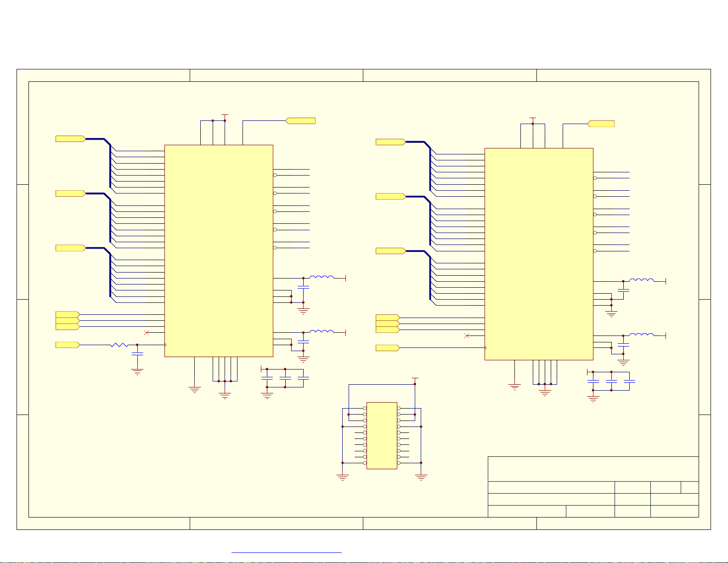This screenshot has width=728, height=563.
Task: Open the blue underlined link below the sheet
Action: pyautogui.click(x=287, y=552)
